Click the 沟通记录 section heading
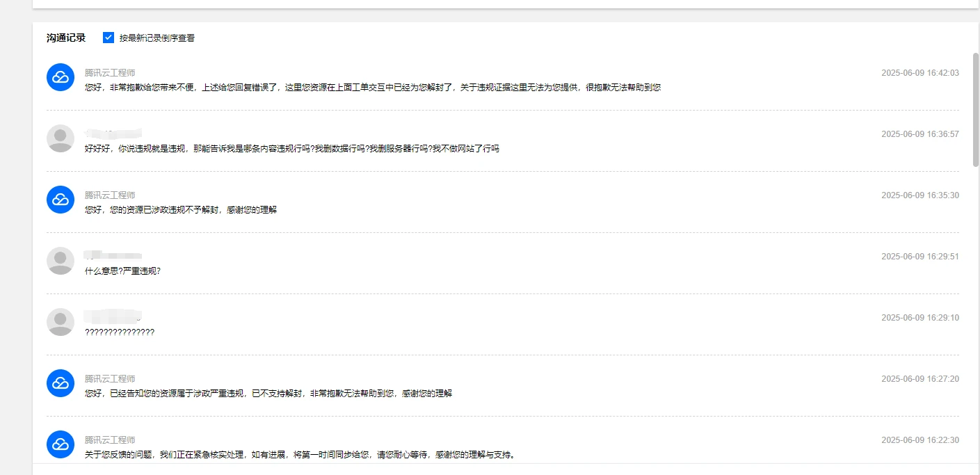The width and height of the screenshot is (980, 475). 66,38
